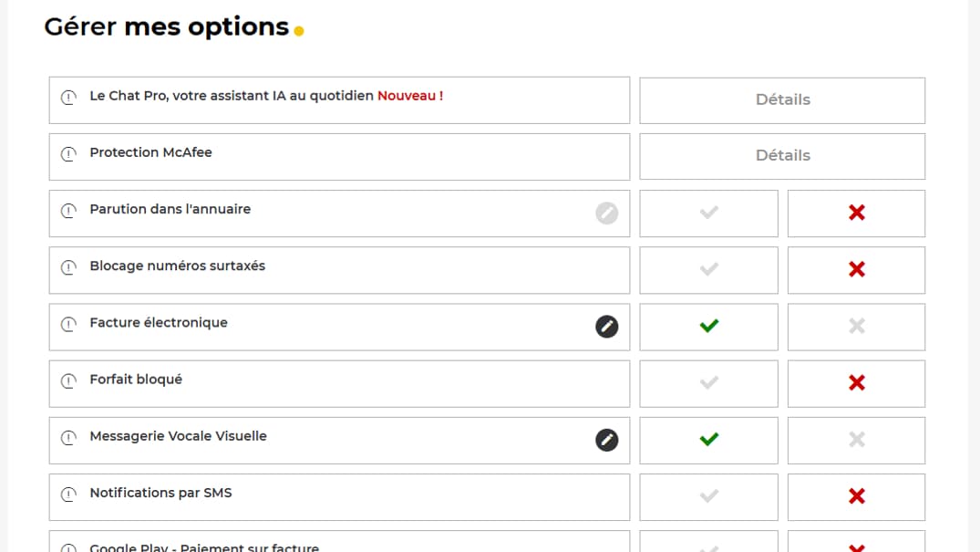Show info for Notifications par SMS
This screenshot has width=980, height=552.
[68, 495]
